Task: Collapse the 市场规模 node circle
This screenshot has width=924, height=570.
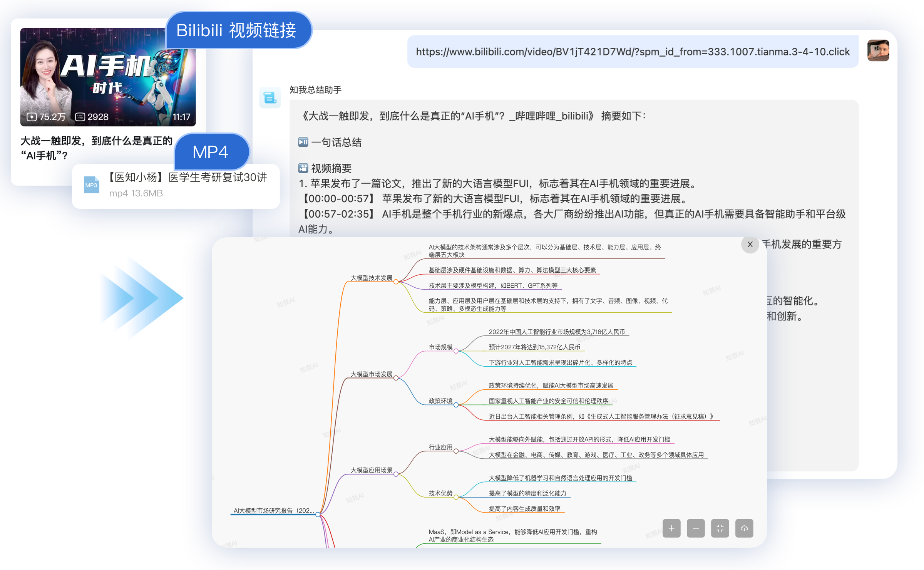Action: (x=456, y=351)
